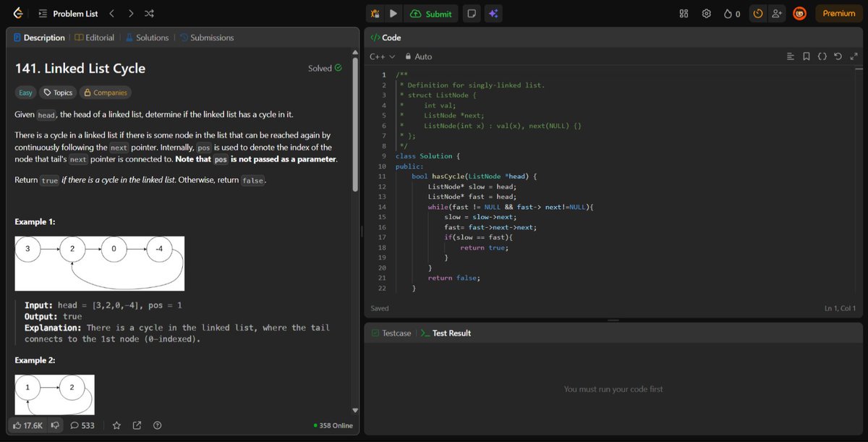This screenshot has width=868, height=442.
Task: Open the settings gear icon
Action: (707, 13)
